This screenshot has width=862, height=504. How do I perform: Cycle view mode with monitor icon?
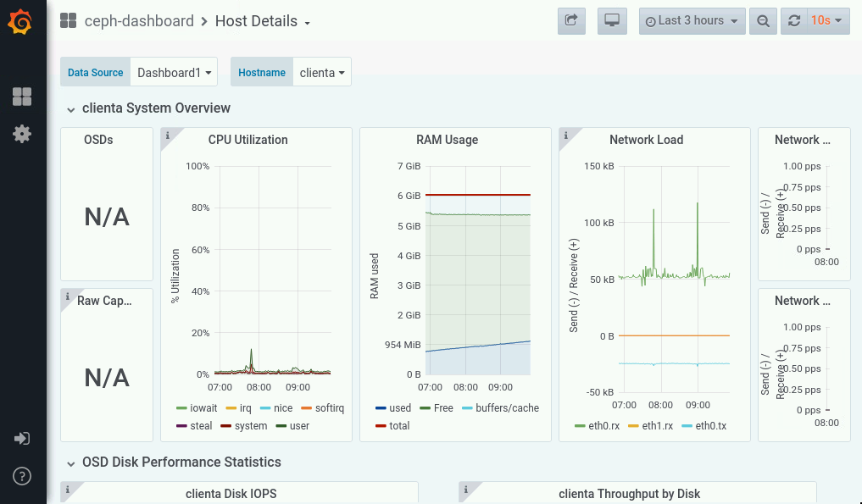612,21
